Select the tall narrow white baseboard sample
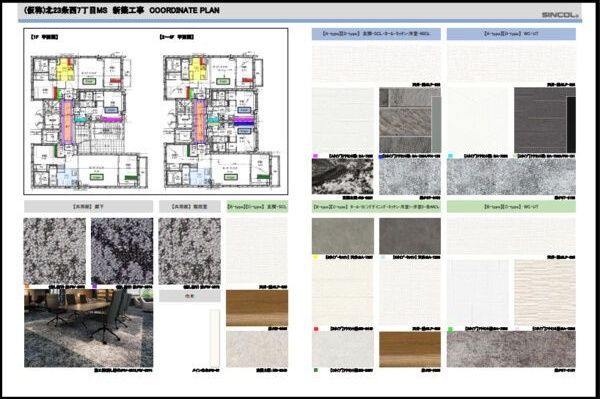600x399 pixels. point(215,338)
